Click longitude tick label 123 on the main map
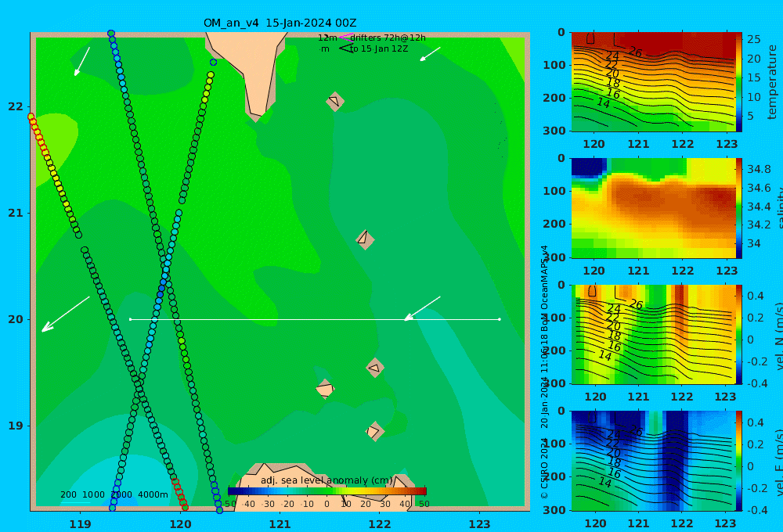This screenshot has height=532, width=783. 479,524
